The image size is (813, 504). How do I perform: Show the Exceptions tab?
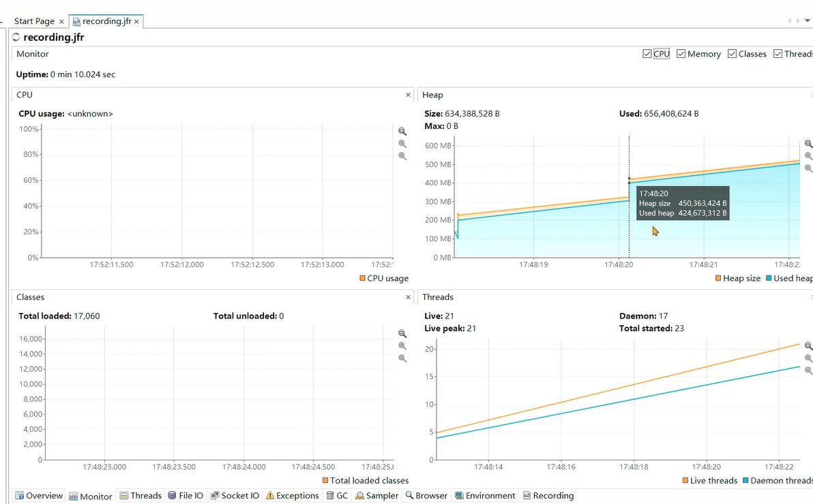click(292, 496)
